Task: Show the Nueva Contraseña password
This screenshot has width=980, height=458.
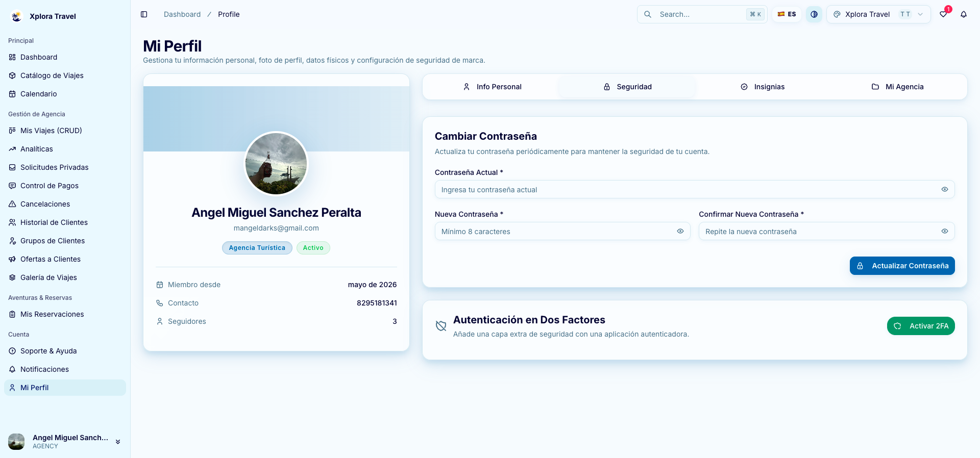Action: pos(680,231)
